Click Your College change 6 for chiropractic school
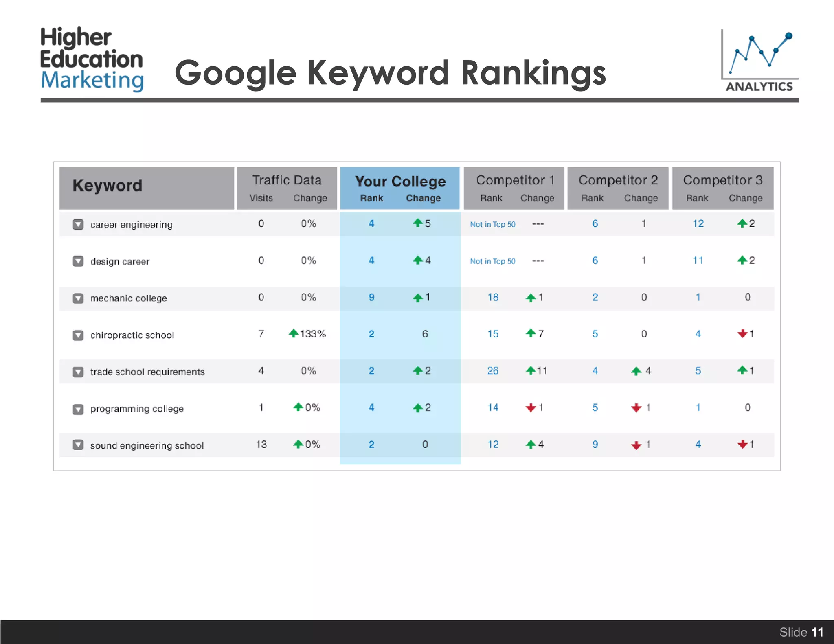 425,334
